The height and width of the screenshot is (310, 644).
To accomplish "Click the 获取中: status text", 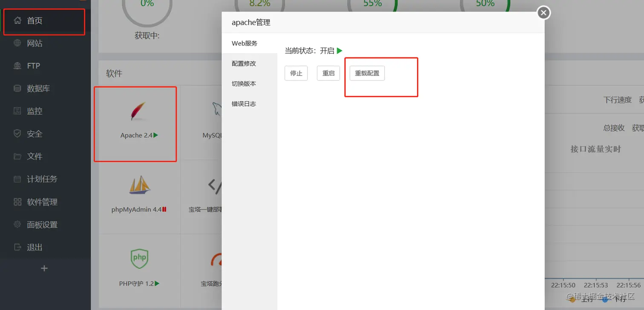I will coord(147,36).
